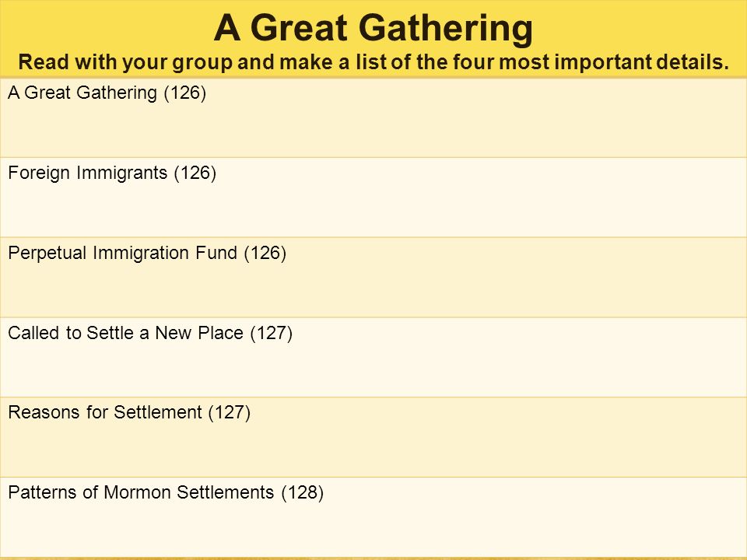Select the 'Reasons for Settlement' row label
The image size is (747, 560).
pos(105,412)
